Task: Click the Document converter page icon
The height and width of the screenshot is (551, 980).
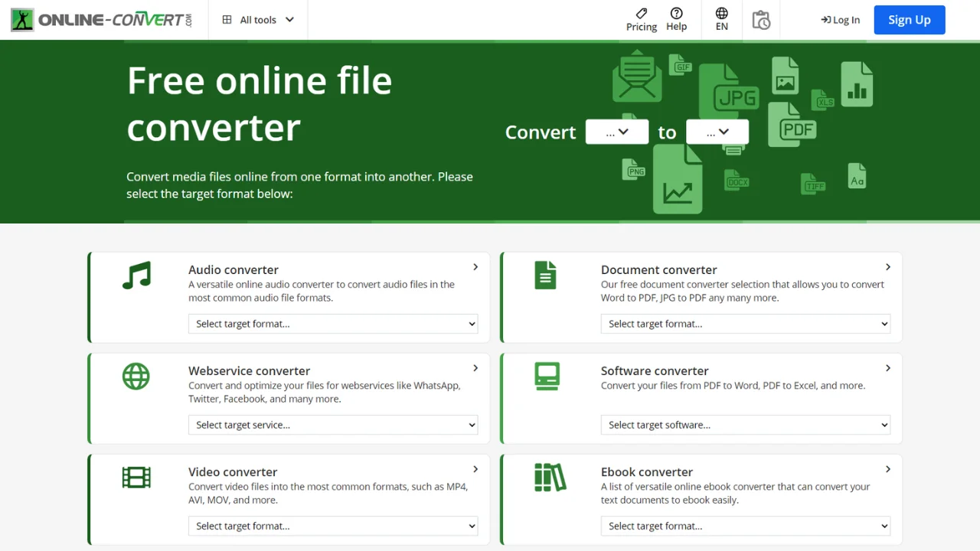Action: tap(545, 275)
